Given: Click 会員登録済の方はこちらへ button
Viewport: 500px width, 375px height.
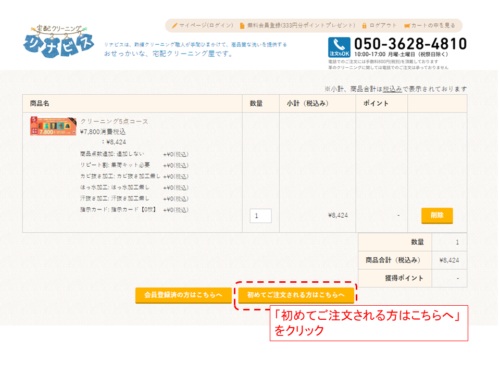Looking at the screenshot, I should (x=183, y=295).
